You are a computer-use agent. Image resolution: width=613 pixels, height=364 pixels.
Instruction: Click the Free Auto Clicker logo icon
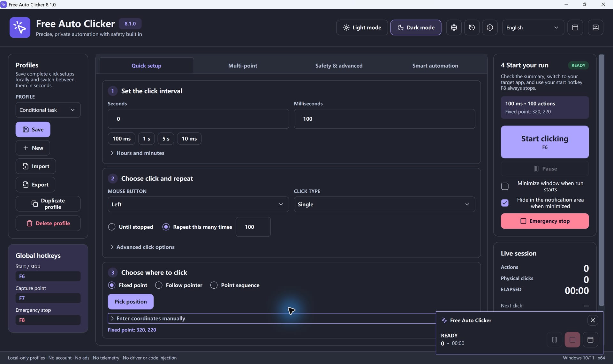20,27
